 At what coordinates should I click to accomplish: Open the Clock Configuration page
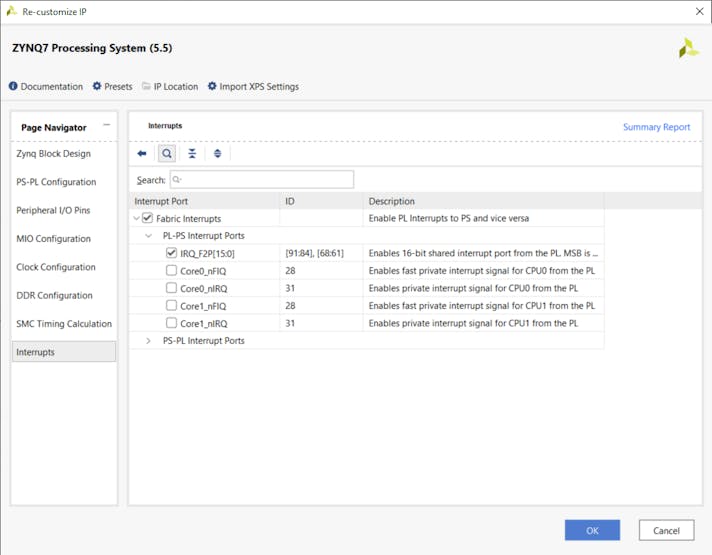coord(55,267)
